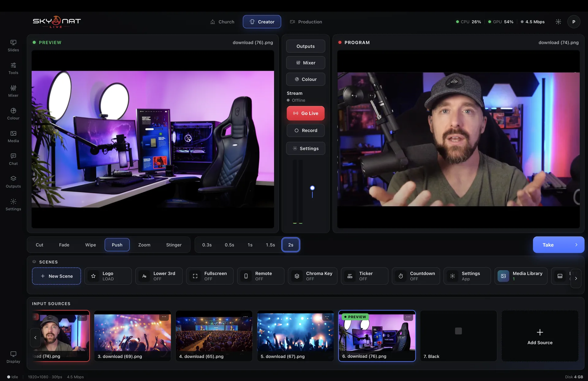Click plus icon in Add Source tile

tap(540, 332)
